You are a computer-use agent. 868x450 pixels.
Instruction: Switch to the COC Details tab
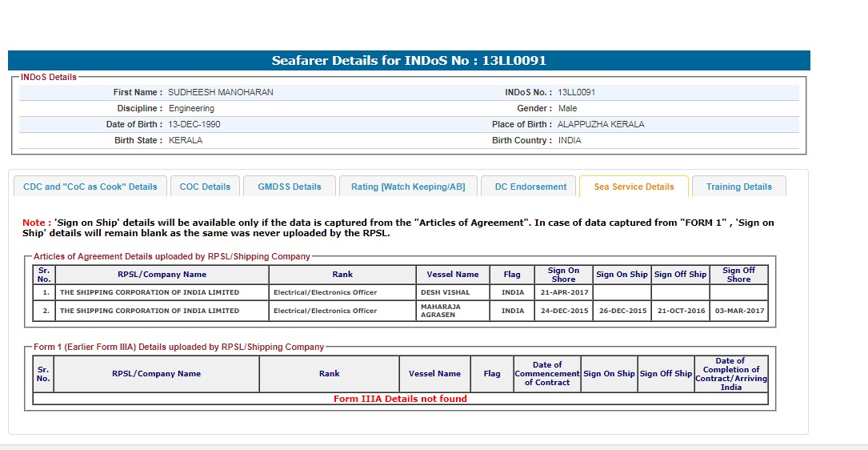click(205, 187)
